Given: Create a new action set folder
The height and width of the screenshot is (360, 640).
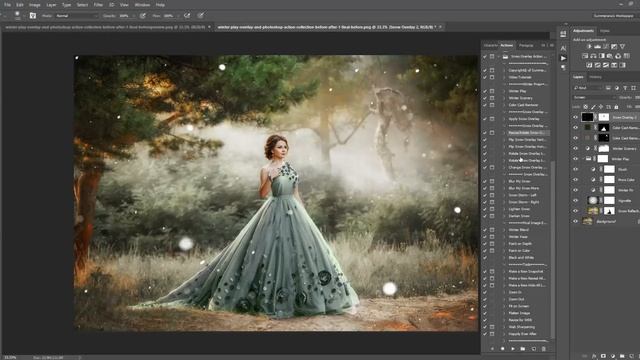Looking at the screenshot, I should pos(523,349).
